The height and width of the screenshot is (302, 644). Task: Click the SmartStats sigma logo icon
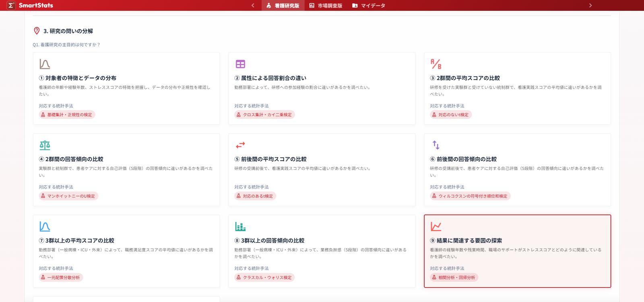11,5
